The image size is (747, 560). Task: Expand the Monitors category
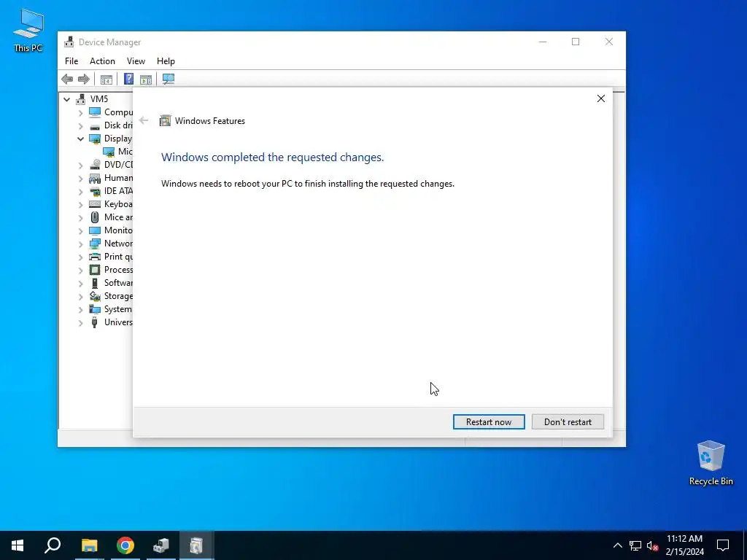coord(80,231)
